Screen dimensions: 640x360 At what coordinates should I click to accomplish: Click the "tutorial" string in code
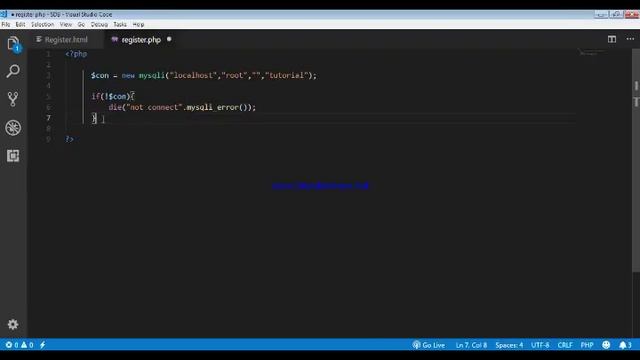tap(287, 76)
